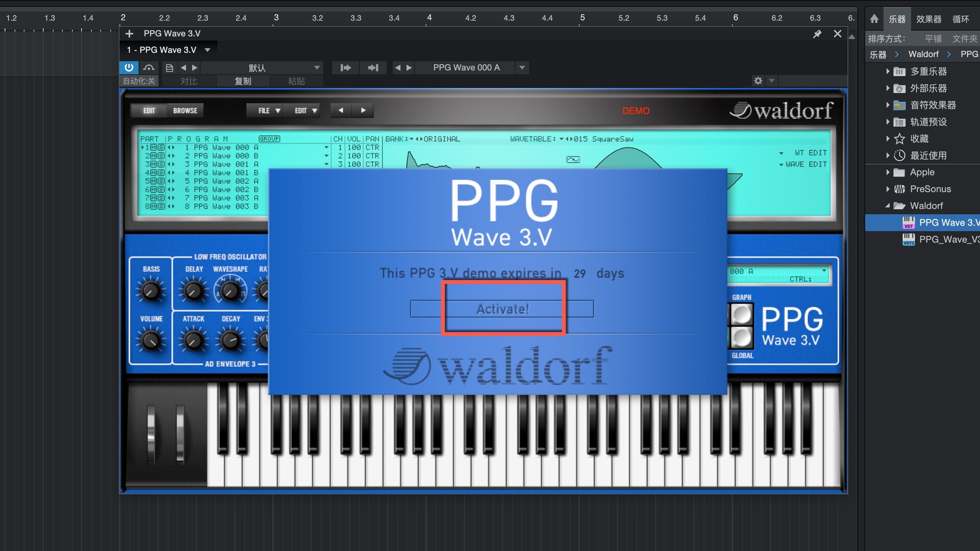
Task: Click the 粘贴 paste button
Action: pyautogui.click(x=297, y=81)
